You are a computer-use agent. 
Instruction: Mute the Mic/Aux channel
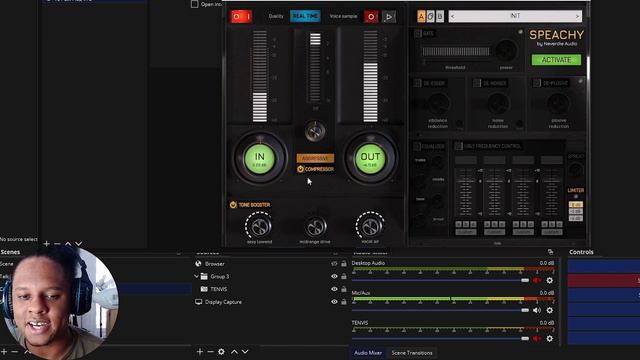point(537,310)
